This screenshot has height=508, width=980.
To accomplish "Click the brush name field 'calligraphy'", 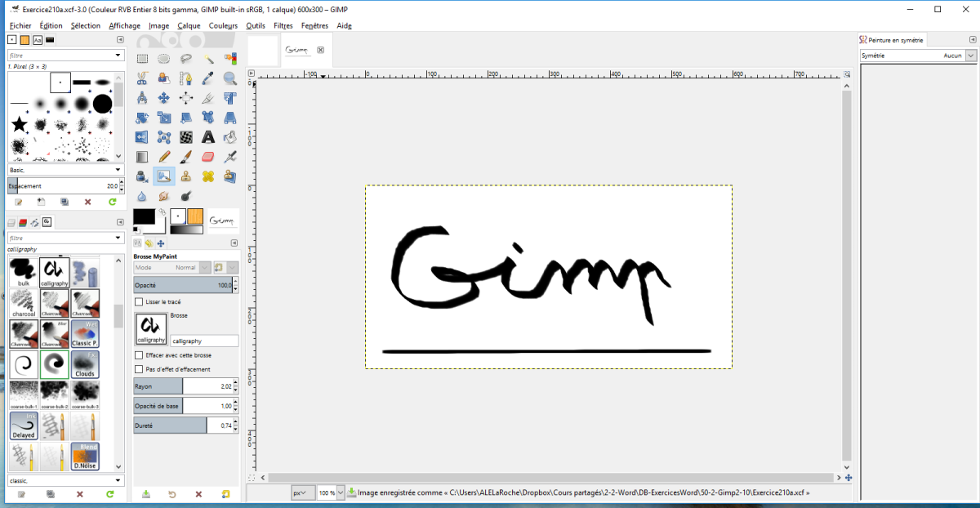I will [204, 341].
